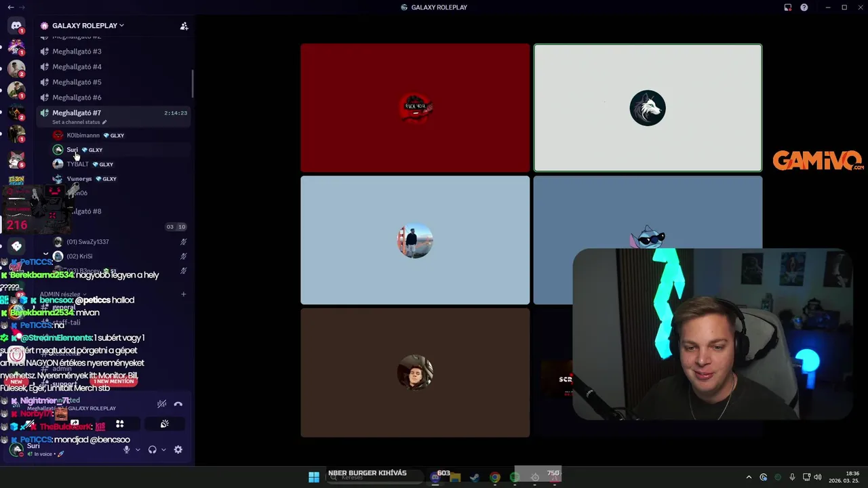The width and height of the screenshot is (868, 488).
Task: Toggle headphones deafen in user panel
Action: coord(152,449)
